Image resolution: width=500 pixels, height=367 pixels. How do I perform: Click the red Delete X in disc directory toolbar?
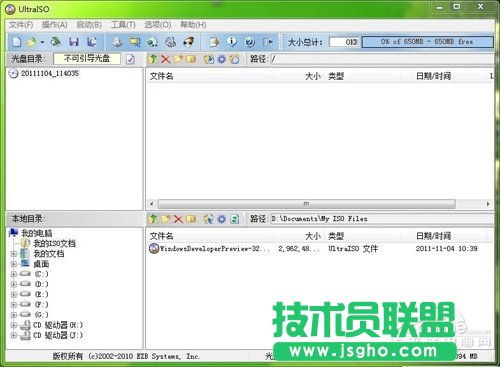pyautogui.click(x=165, y=59)
